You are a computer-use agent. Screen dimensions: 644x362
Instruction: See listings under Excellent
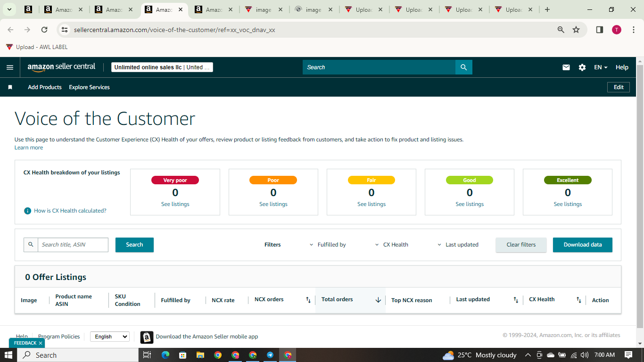click(568, 204)
